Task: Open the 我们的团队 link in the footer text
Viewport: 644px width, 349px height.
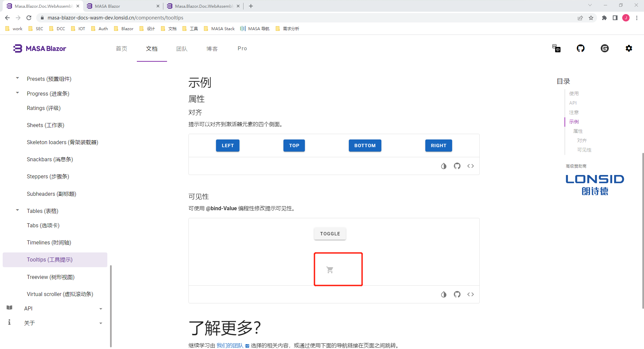Action: [230, 345]
